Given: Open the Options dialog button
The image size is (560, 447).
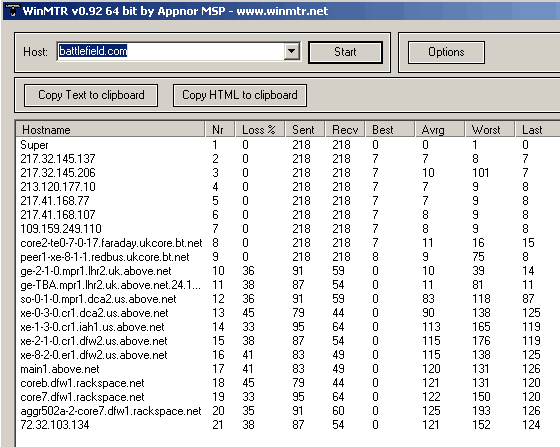Looking at the screenshot, I should point(446,52).
